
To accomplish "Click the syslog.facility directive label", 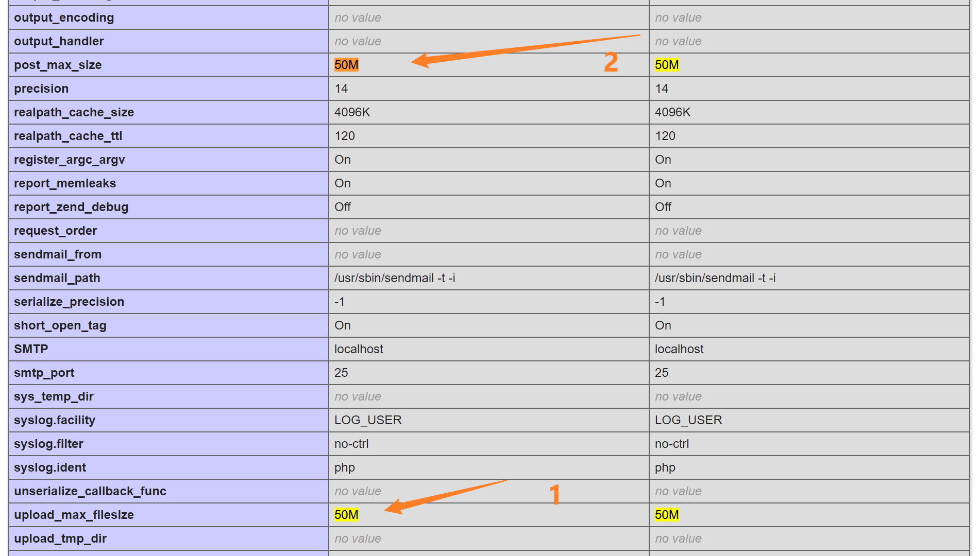I will click(x=55, y=420).
